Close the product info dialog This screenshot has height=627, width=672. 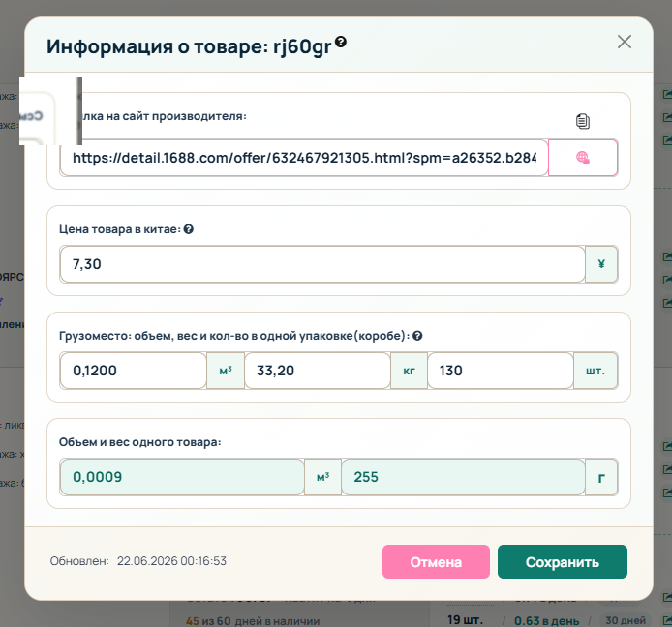point(624,42)
